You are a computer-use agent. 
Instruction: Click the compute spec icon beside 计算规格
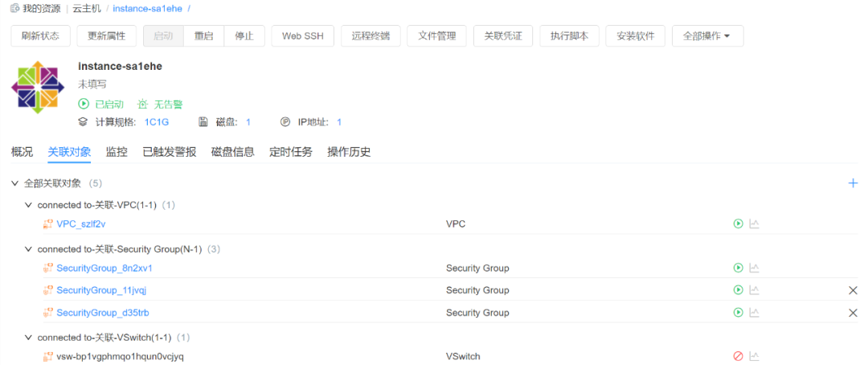[x=83, y=122]
